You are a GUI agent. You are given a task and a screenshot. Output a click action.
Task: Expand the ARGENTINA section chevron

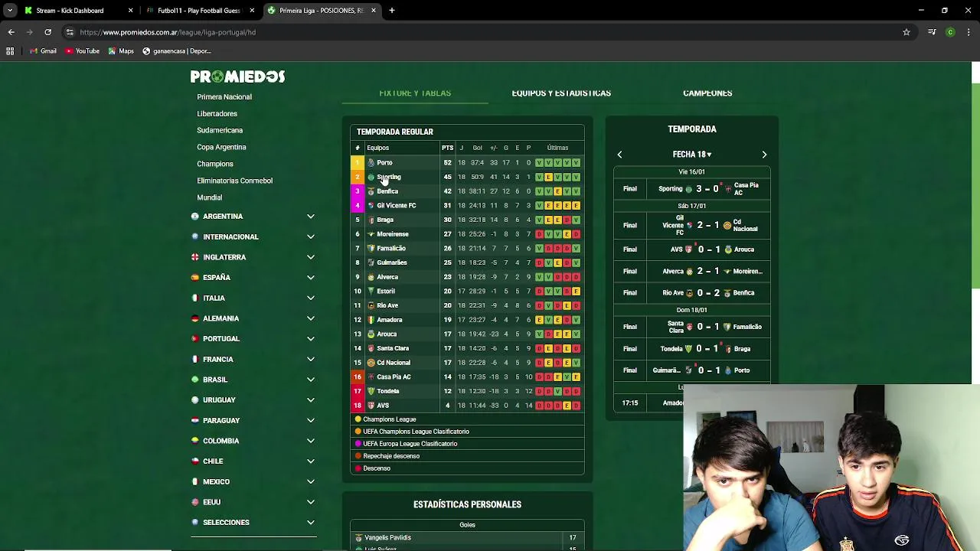click(x=311, y=217)
